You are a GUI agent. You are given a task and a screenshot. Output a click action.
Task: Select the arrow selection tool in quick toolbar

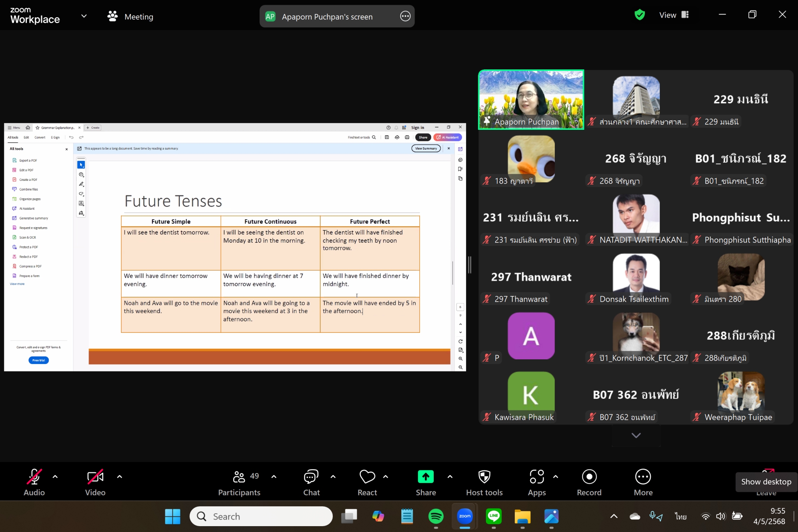(81, 165)
